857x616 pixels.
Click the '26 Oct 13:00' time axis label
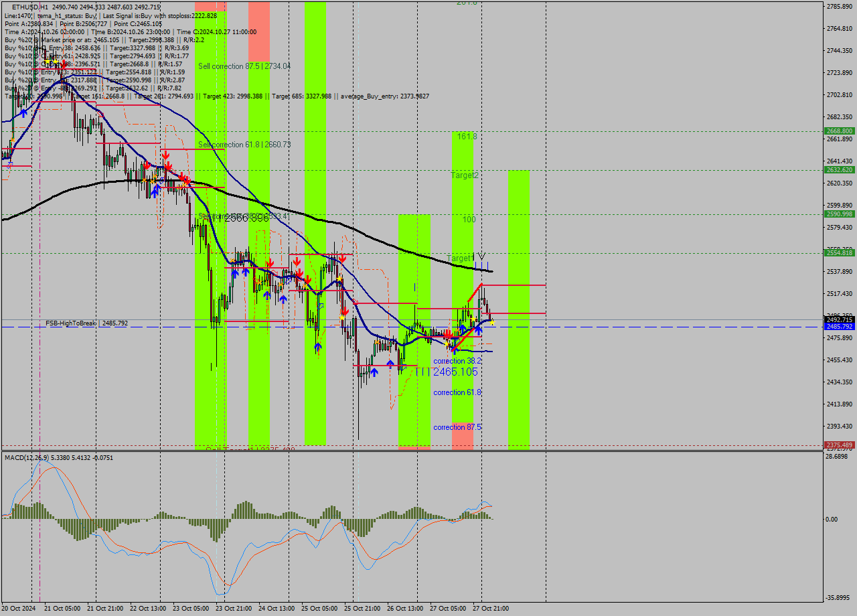coord(405,609)
